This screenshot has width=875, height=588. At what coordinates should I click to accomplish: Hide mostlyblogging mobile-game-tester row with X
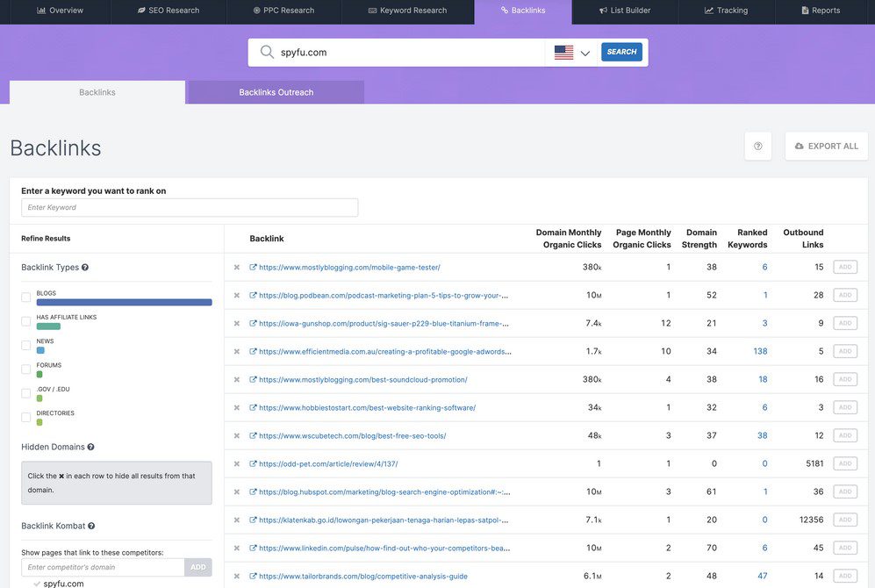click(x=237, y=267)
